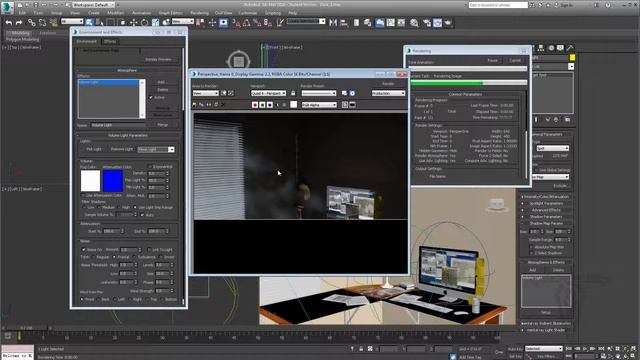Click the save image icon in render window

point(194,105)
